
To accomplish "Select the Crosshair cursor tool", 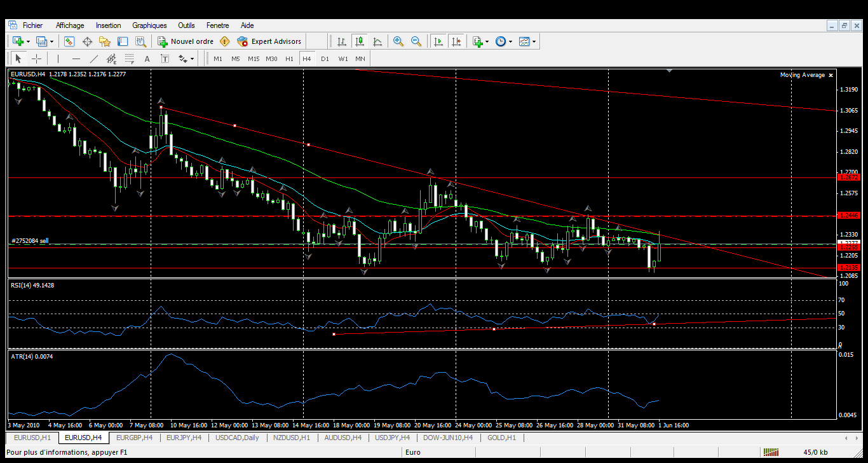I will pos(37,59).
